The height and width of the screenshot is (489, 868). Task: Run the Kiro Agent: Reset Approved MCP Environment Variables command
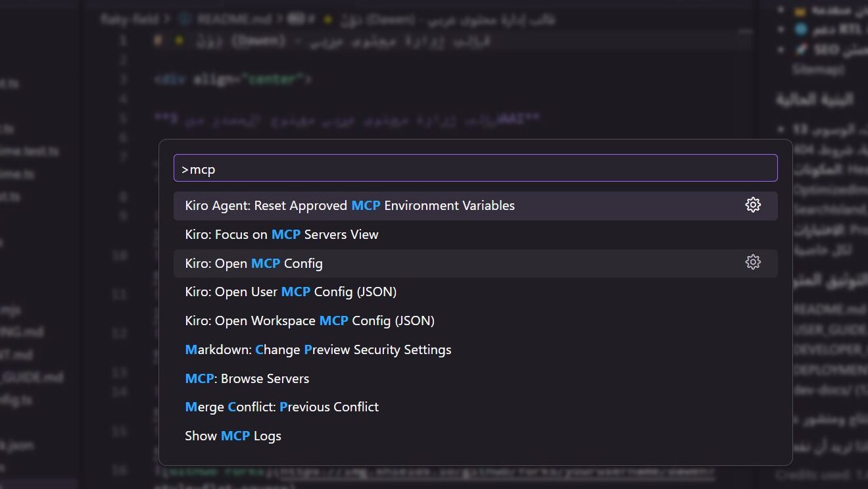(349, 205)
